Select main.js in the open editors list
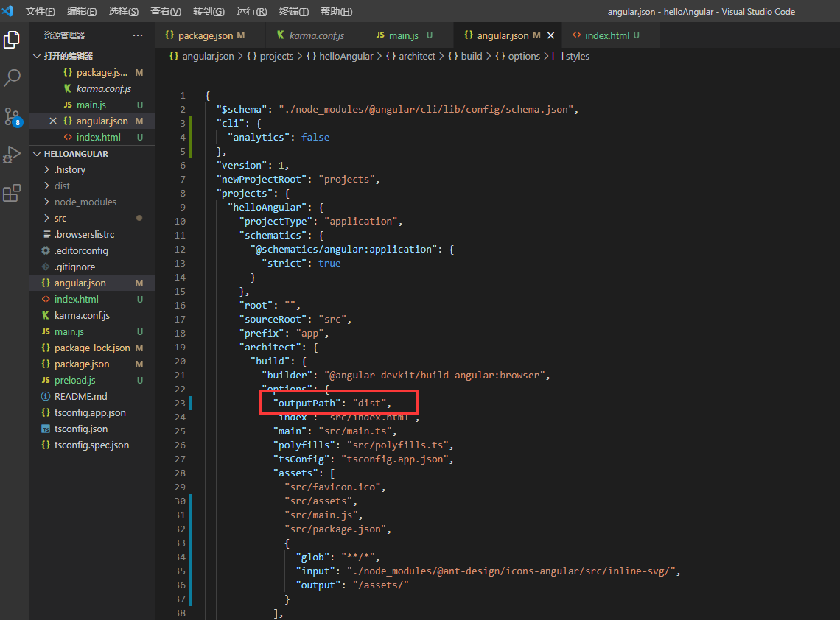The width and height of the screenshot is (840, 620). (92, 105)
